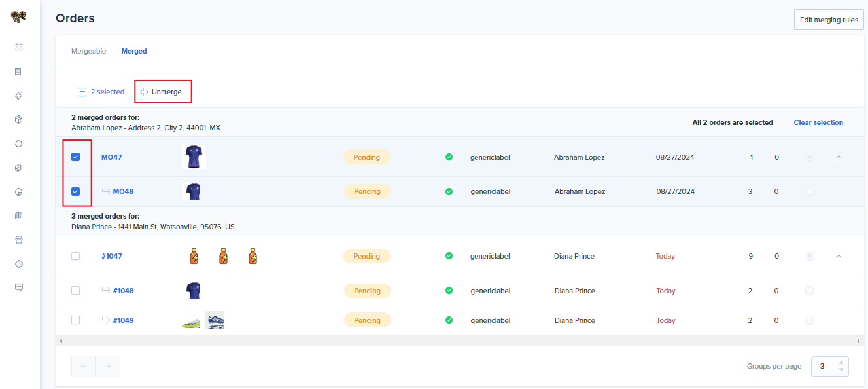
Task: Open the dashboard grid icon in sidebar
Action: point(19,47)
